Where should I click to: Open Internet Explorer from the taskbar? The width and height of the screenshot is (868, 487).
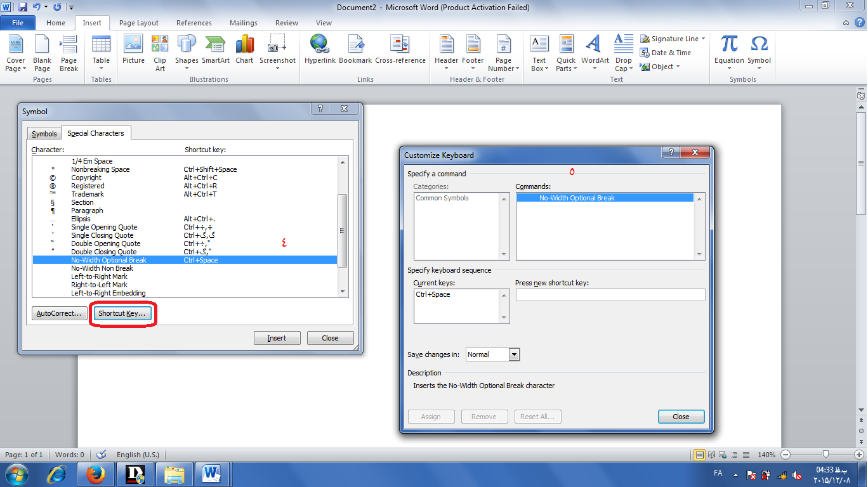pyautogui.click(x=58, y=474)
